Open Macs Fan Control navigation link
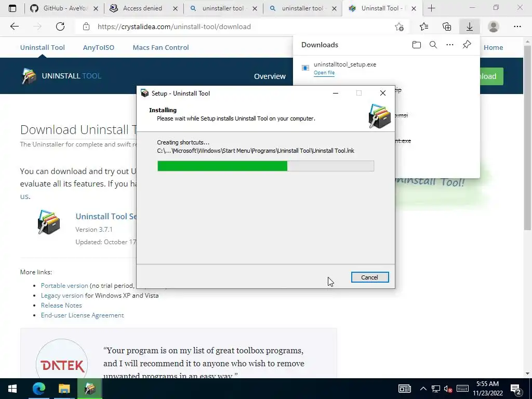Viewport: 532px width, 399px height. click(x=161, y=47)
